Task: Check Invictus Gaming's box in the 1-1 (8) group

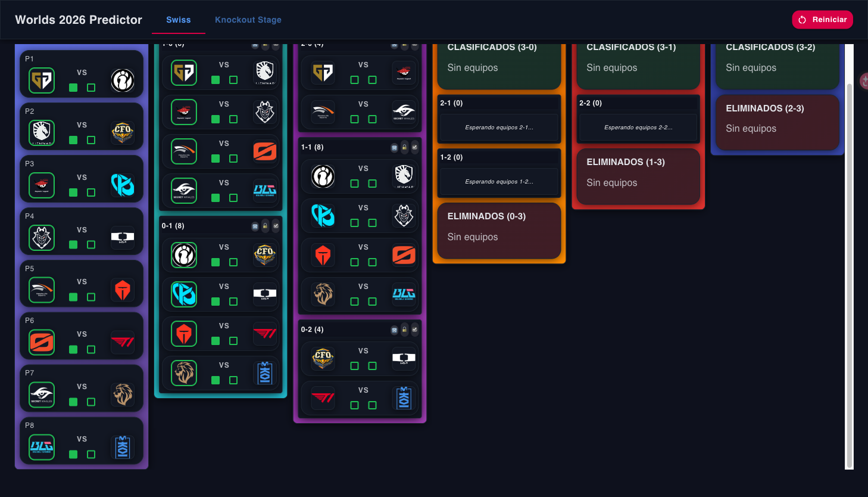Action: click(x=355, y=184)
